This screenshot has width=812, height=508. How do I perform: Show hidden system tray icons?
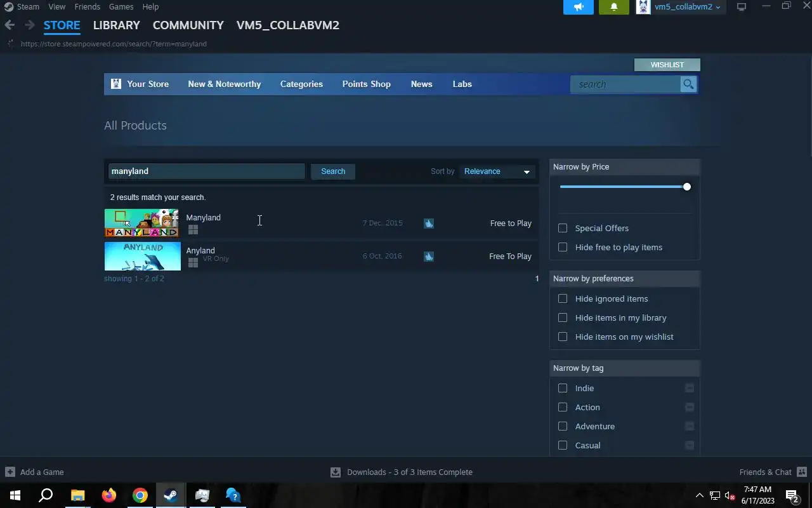pos(699,496)
